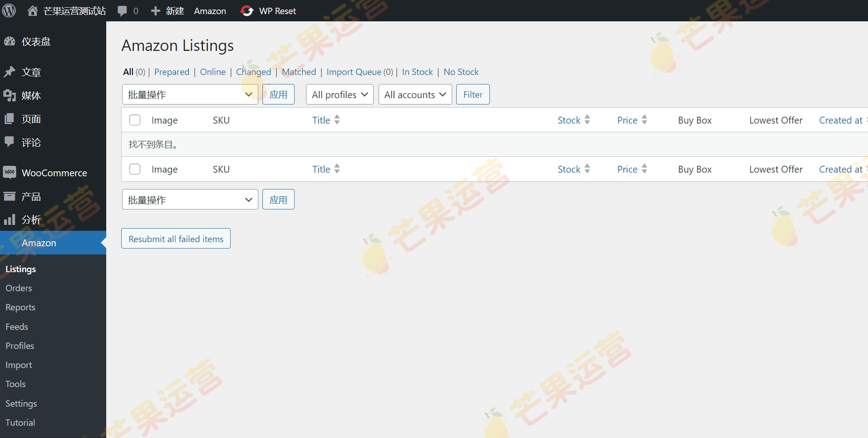Open the 批量操作 bulk actions dropdown
This screenshot has width=868, height=438.
[x=190, y=94]
